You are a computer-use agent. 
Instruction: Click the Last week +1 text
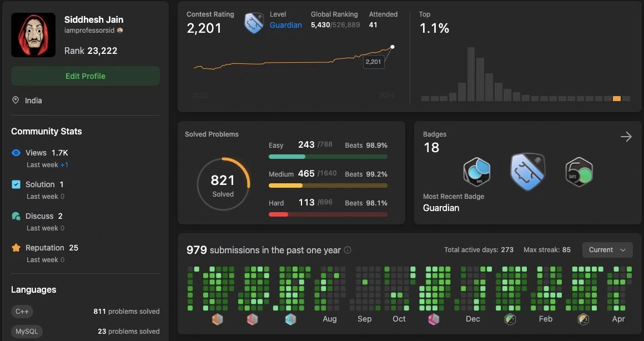pyautogui.click(x=48, y=165)
